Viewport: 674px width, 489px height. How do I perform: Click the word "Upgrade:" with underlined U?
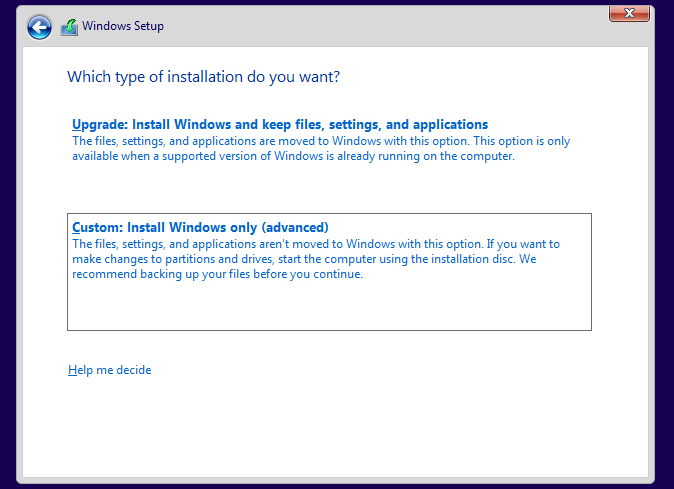pos(99,125)
